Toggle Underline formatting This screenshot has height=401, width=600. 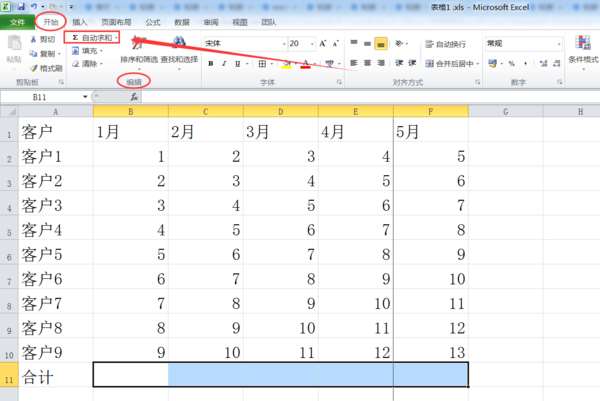[237, 64]
